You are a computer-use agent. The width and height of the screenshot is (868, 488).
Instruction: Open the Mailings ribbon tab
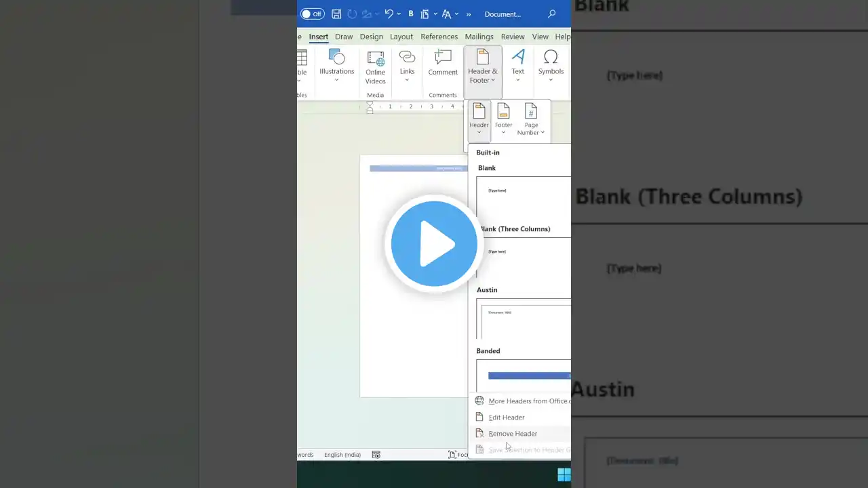[479, 37]
